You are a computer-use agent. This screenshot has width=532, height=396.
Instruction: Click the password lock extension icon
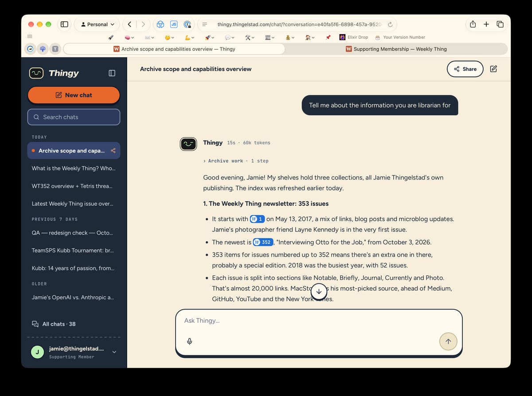(188, 24)
